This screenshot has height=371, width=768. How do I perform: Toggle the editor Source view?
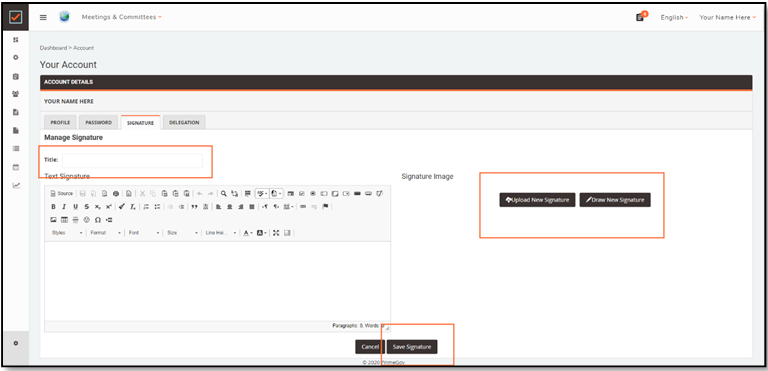(62, 194)
